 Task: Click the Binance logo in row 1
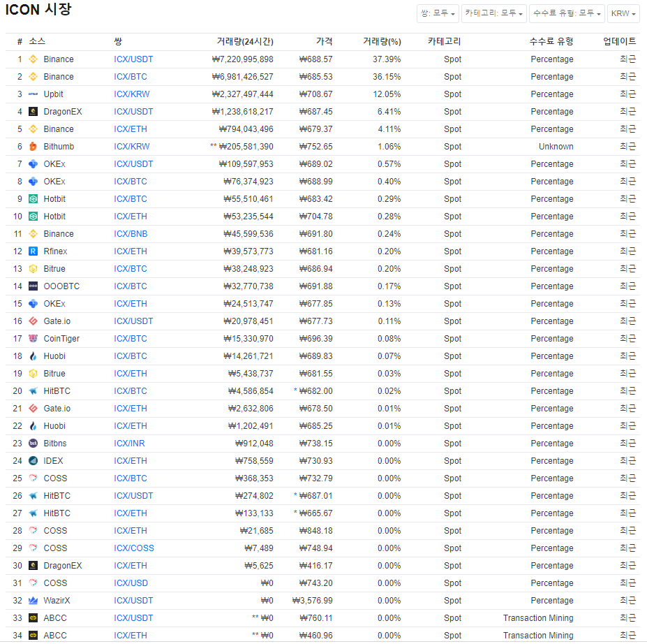33,59
